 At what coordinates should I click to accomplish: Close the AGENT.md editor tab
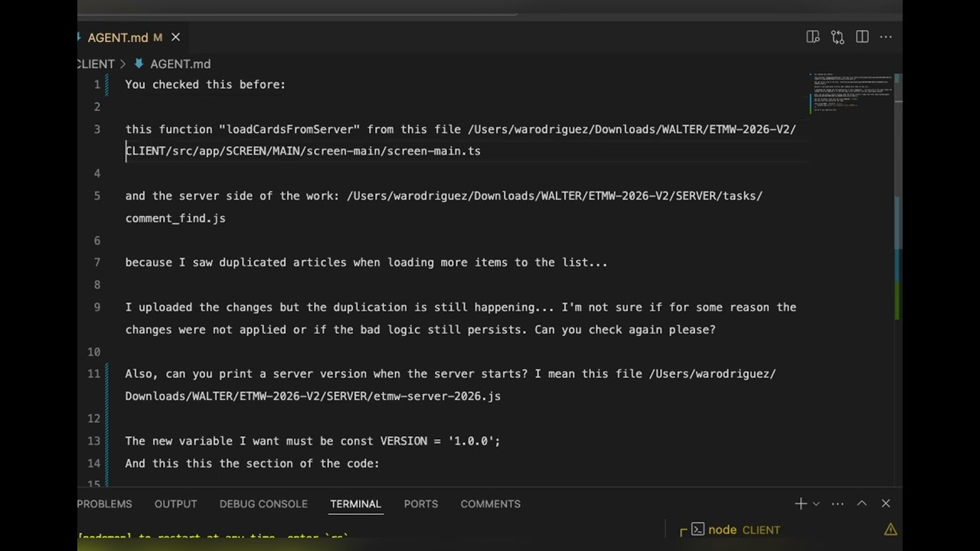[175, 37]
